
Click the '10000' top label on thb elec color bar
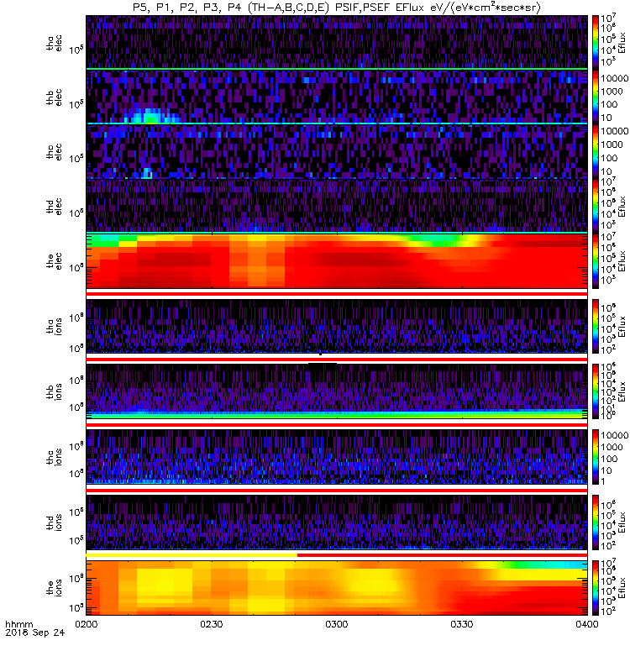[615, 78]
